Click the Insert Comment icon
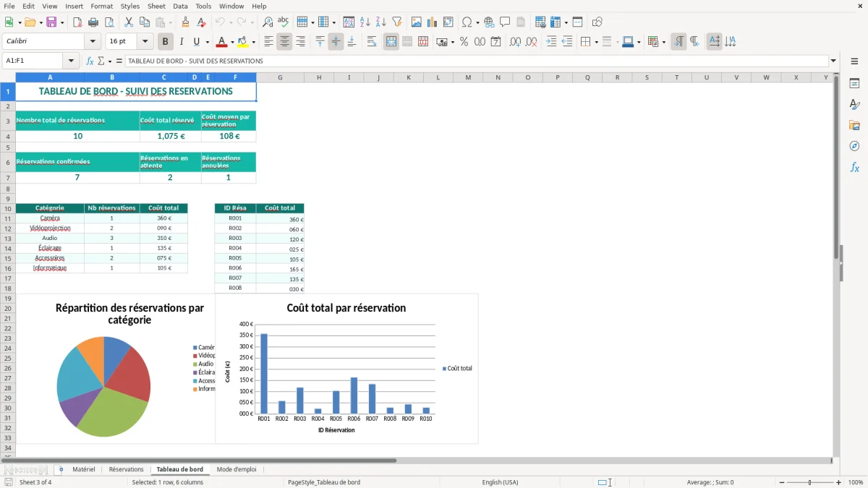Viewport: 868px width, 488px height. pos(505,22)
